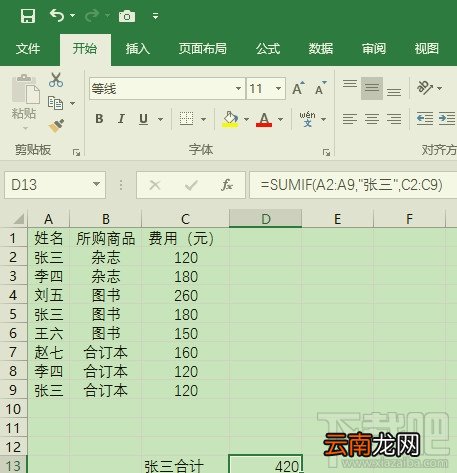Align text left
Viewport: 457px width, 473px height.
(350, 119)
